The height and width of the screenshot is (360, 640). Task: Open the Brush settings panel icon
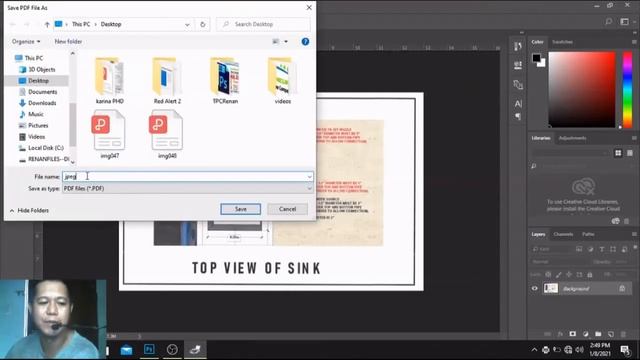(x=518, y=84)
